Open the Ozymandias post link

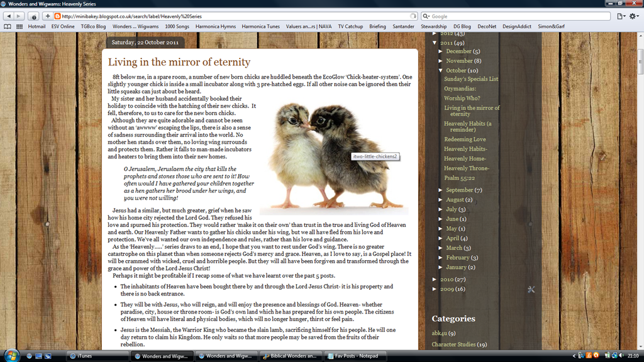460,89
